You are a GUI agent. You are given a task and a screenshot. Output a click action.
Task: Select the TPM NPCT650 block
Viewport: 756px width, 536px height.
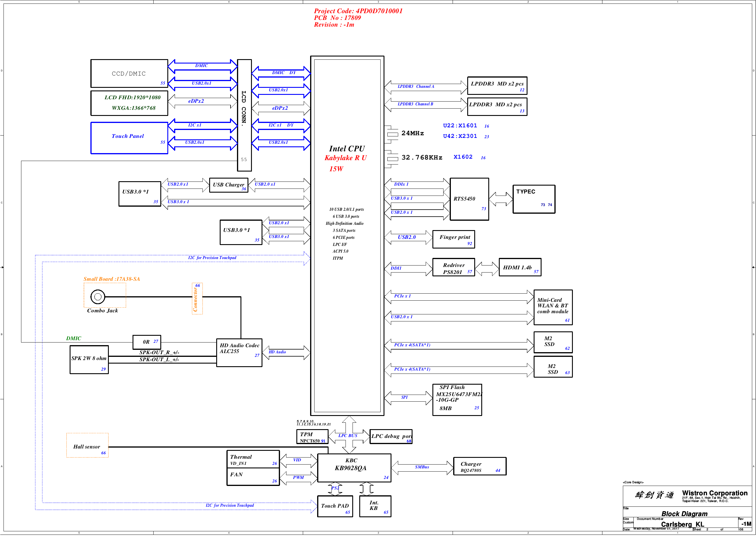tap(312, 436)
